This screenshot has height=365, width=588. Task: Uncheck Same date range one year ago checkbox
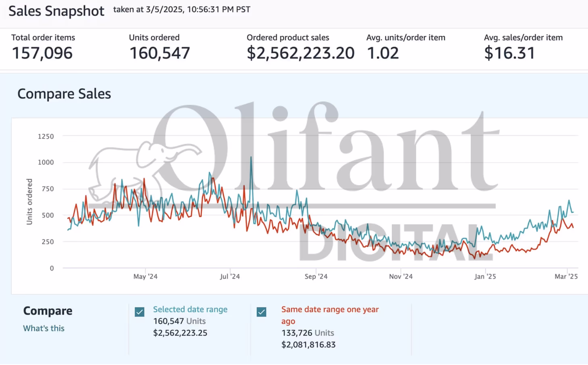(261, 312)
